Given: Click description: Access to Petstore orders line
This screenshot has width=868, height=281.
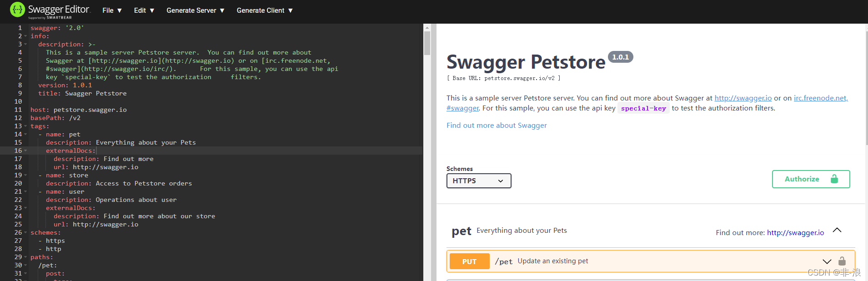Looking at the screenshot, I should point(119,183).
